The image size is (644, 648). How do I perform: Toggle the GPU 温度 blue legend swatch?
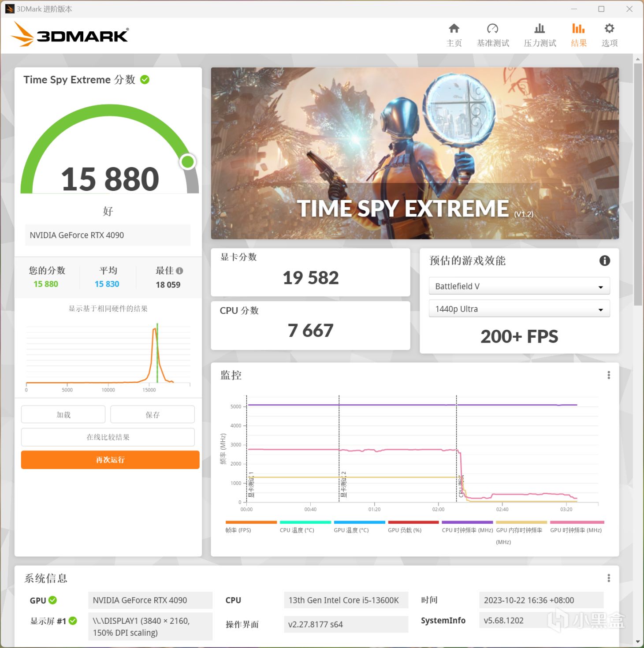coord(360,522)
